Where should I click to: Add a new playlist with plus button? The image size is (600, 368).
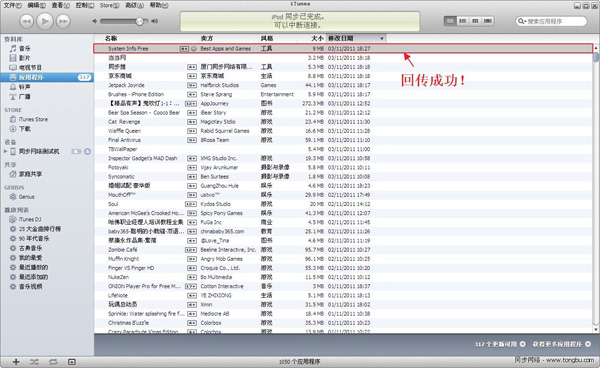point(16,361)
